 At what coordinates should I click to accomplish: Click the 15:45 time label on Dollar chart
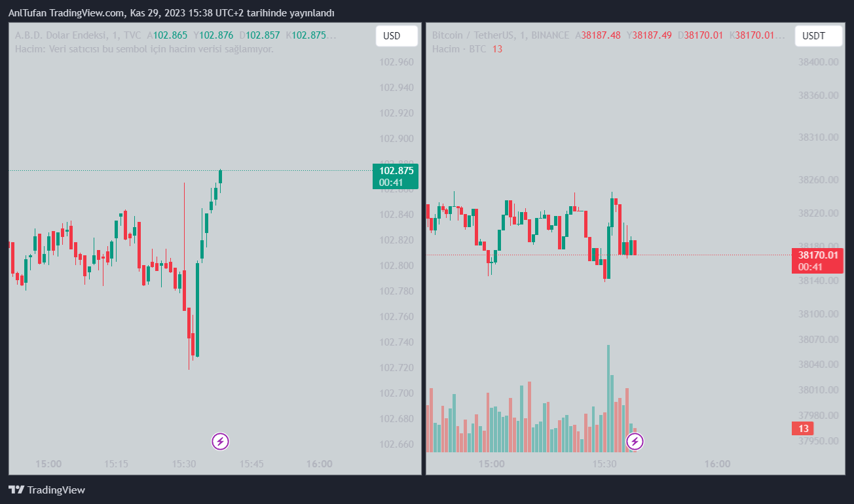pos(251,464)
